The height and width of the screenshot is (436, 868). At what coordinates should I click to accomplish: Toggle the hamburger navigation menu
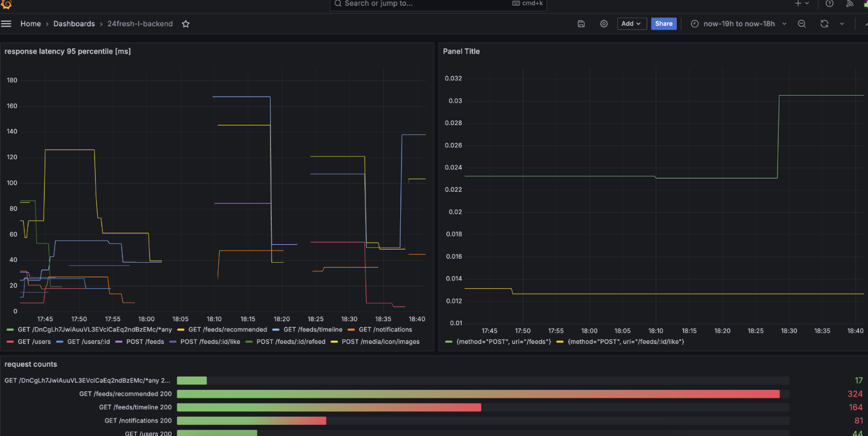(x=6, y=24)
